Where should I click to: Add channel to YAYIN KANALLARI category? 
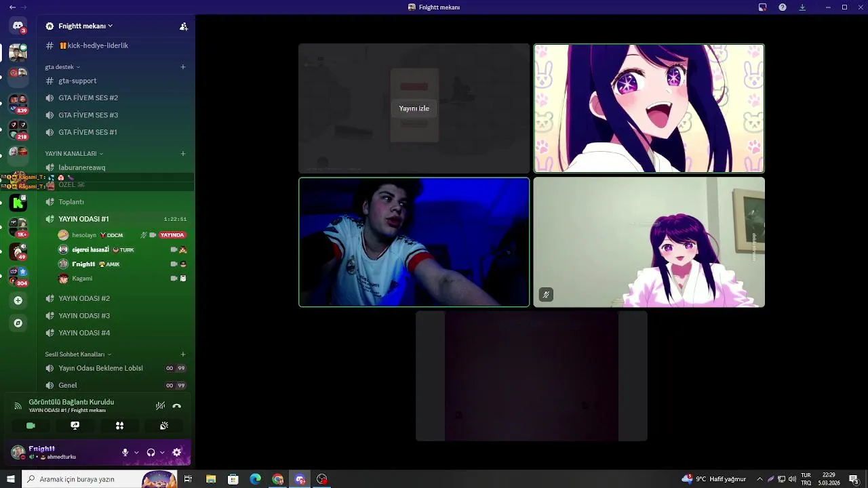[183, 153]
